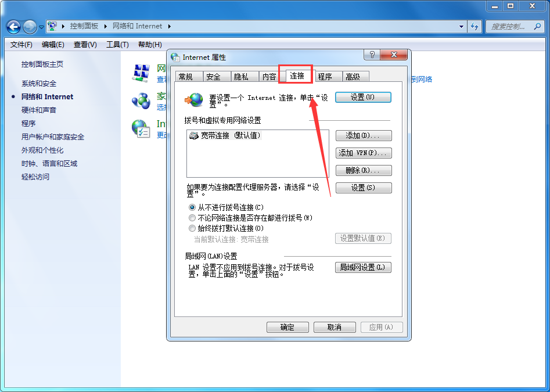This screenshot has height=392, width=550.
Task: Click the HomeGroup spheres icon
Action: coord(141,101)
